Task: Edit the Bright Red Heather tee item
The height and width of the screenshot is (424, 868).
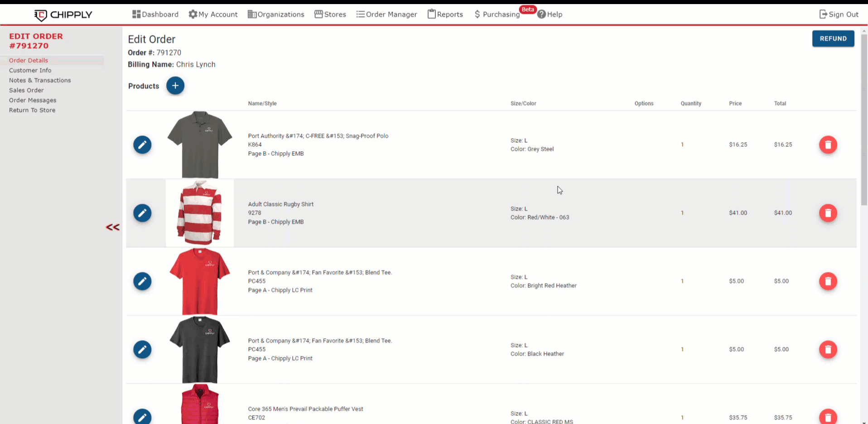Action: pyautogui.click(x=142, y=281)
